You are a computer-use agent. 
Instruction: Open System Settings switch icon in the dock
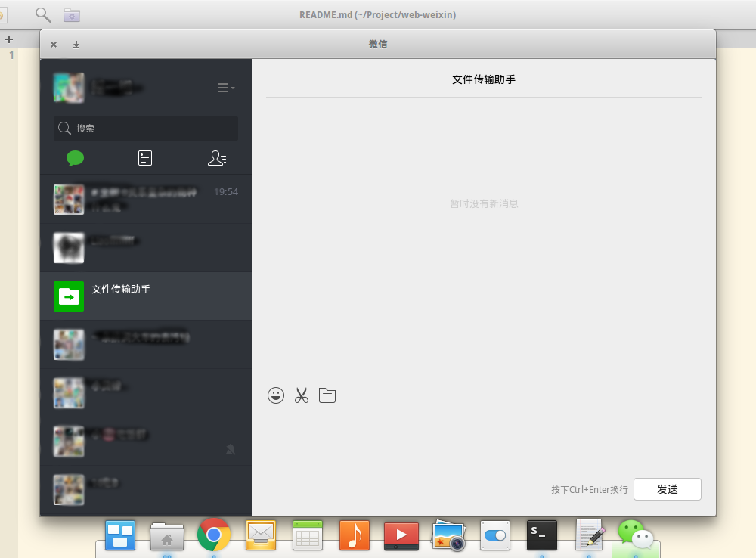[x=495, y=535]
